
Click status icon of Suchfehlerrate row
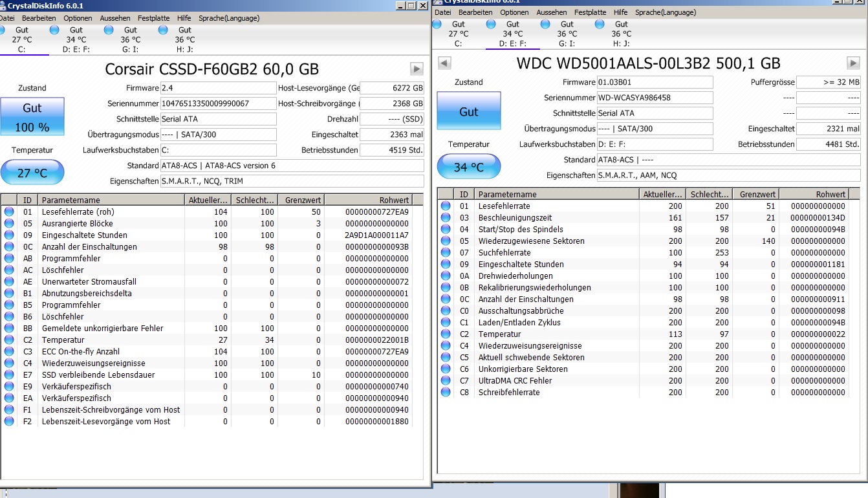coord(446,252)
